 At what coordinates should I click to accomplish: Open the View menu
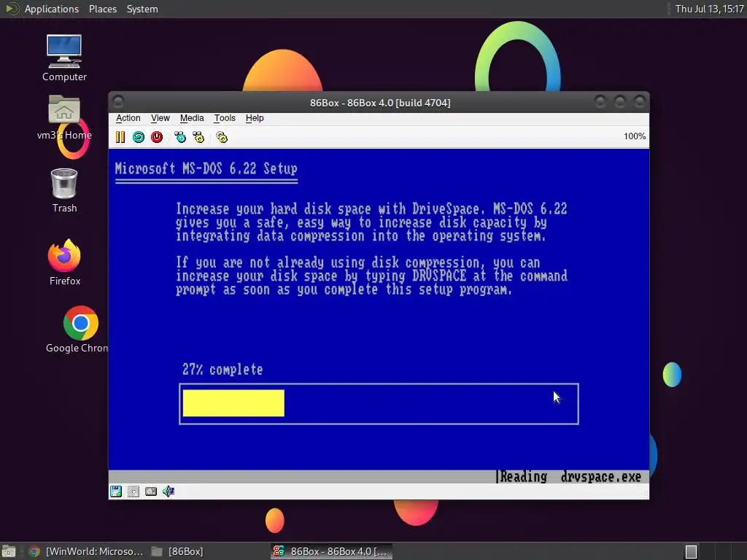(160, 118)
